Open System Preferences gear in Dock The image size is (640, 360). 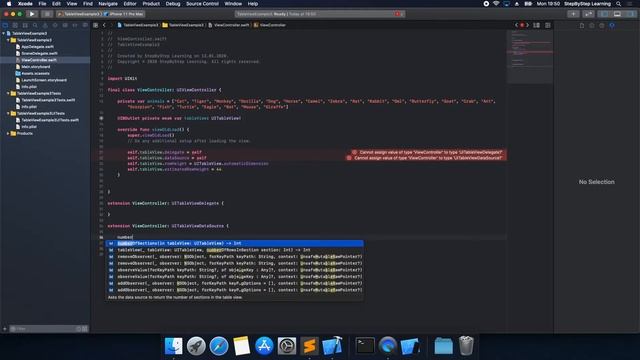287,346
